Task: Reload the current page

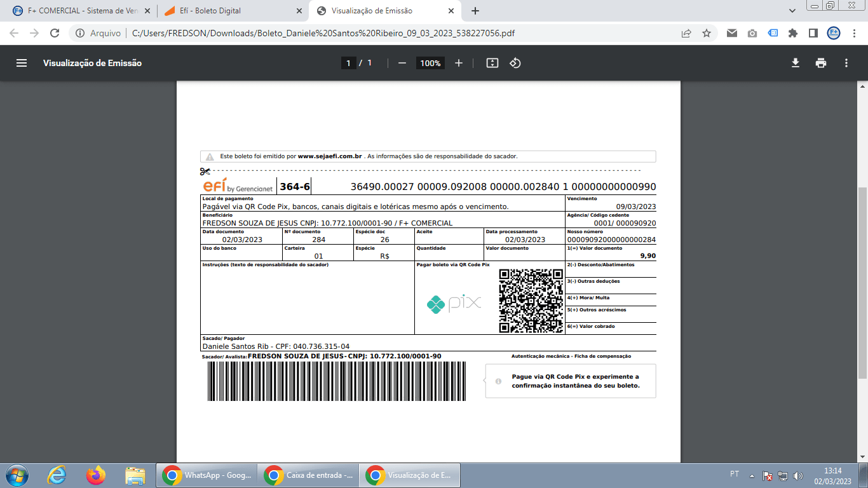Action: 55,33
